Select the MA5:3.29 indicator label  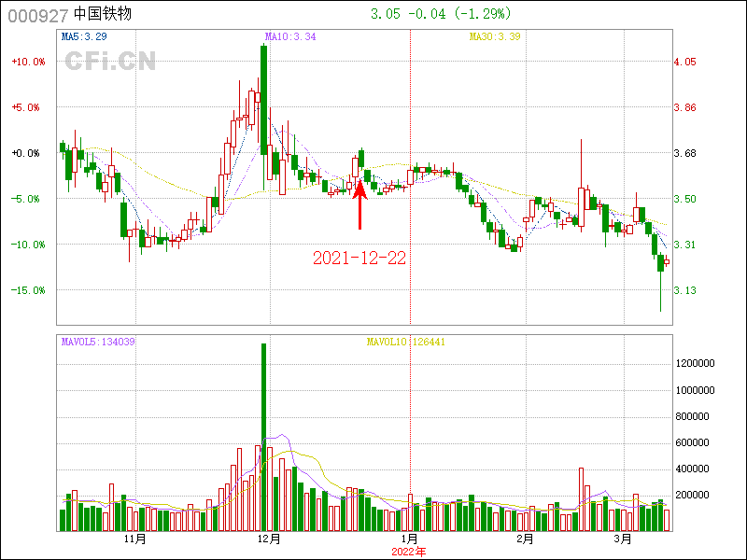pyautogui.click(x=82, y=37)
